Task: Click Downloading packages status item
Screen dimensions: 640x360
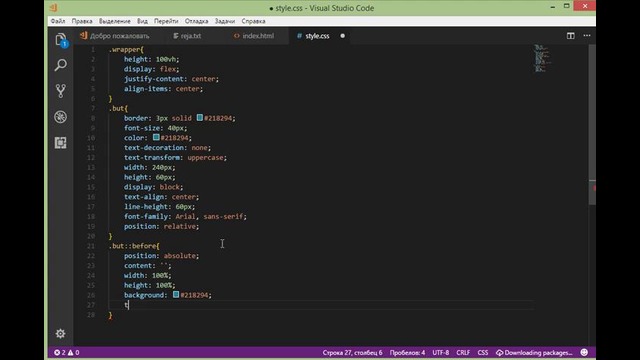Action: click(x=534, y=353)
